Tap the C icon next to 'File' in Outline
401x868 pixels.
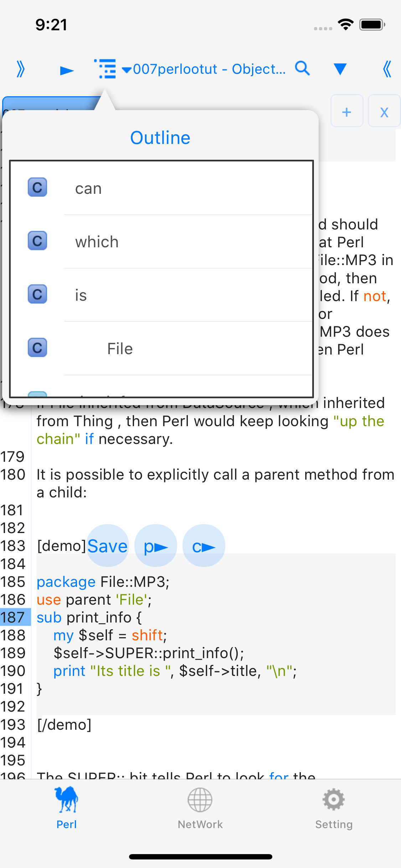37,348
